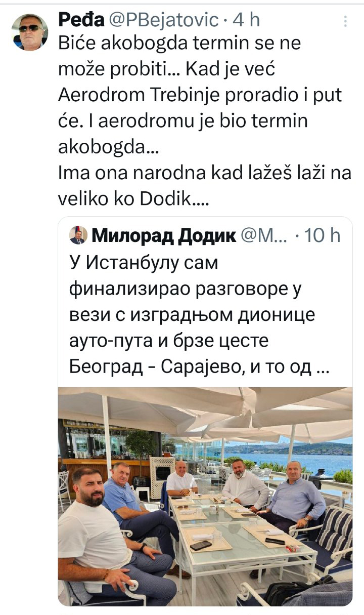This screenshot has height=615, width=364.
Task: Open the @PBejatovic handle link
Action: tap(163, 20)
